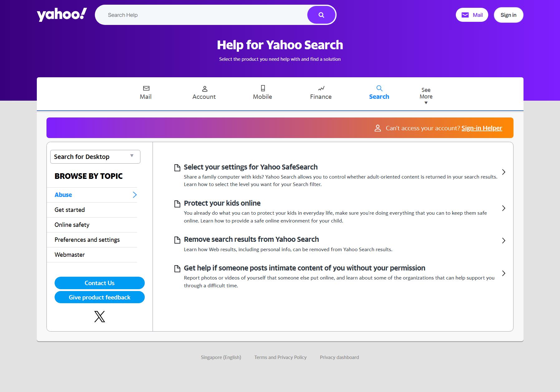The height and width of the screenshot is (392, 560).
Task: Switch to the Search product tab
Action: point(379,93)
